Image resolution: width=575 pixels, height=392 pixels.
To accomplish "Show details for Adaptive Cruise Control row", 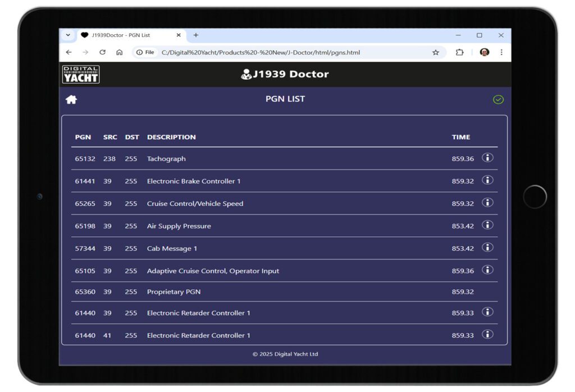I will pos(487,270).
